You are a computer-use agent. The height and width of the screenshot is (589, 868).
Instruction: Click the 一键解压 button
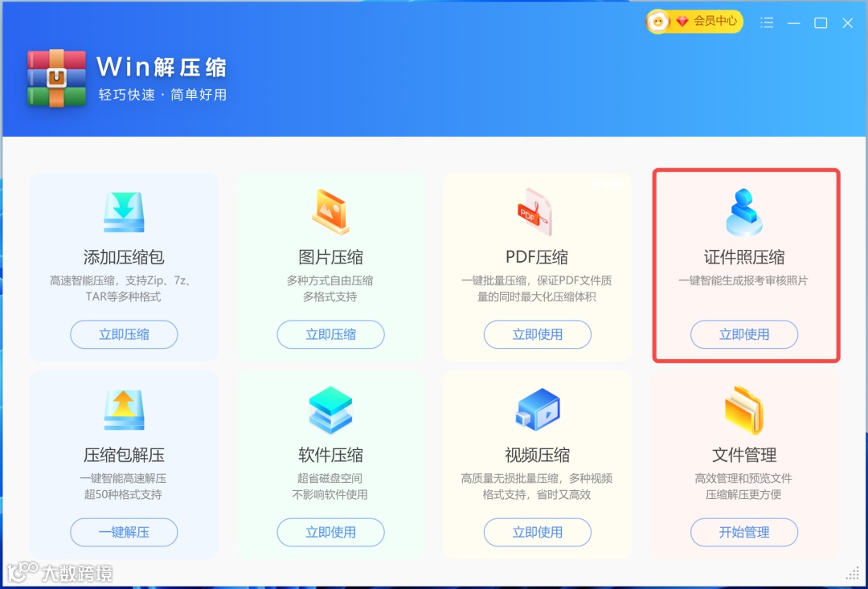click(x=124, y=532)
